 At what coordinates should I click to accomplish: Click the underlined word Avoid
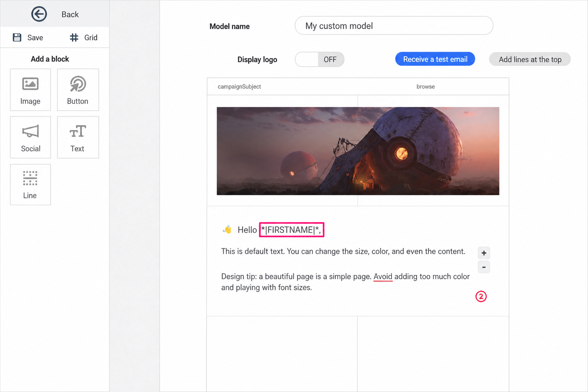383,276
